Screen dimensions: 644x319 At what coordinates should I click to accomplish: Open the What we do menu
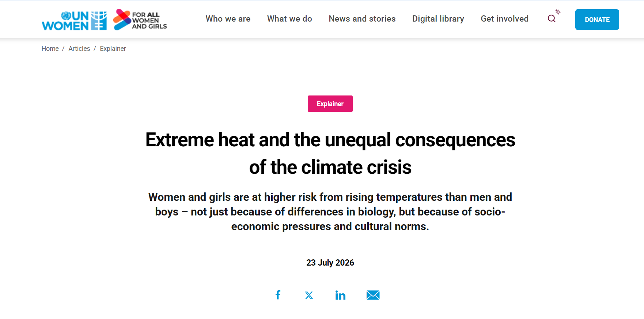pyautogui.click(x=289, y=19)
